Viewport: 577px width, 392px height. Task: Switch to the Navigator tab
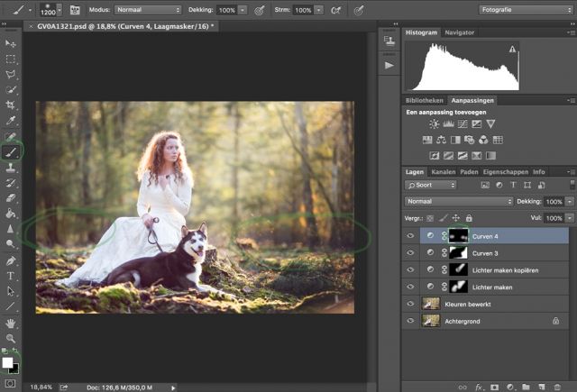(459, 32)
